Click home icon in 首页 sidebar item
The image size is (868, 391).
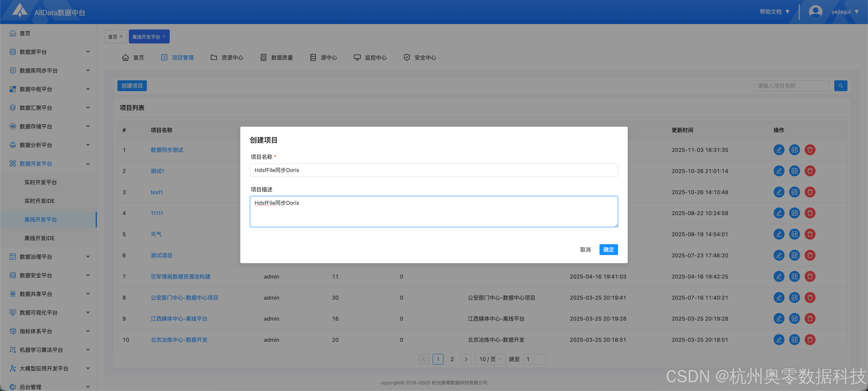coord(13,33)
